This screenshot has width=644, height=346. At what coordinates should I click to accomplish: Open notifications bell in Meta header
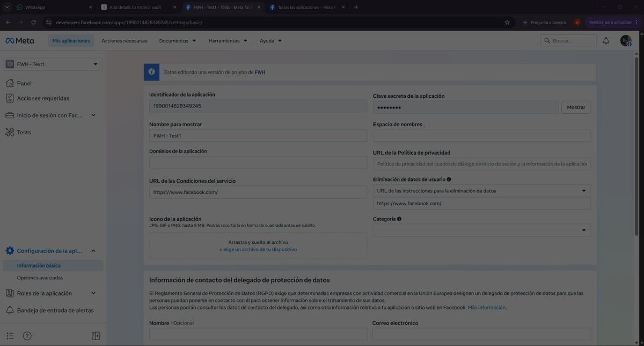(606, 41)
